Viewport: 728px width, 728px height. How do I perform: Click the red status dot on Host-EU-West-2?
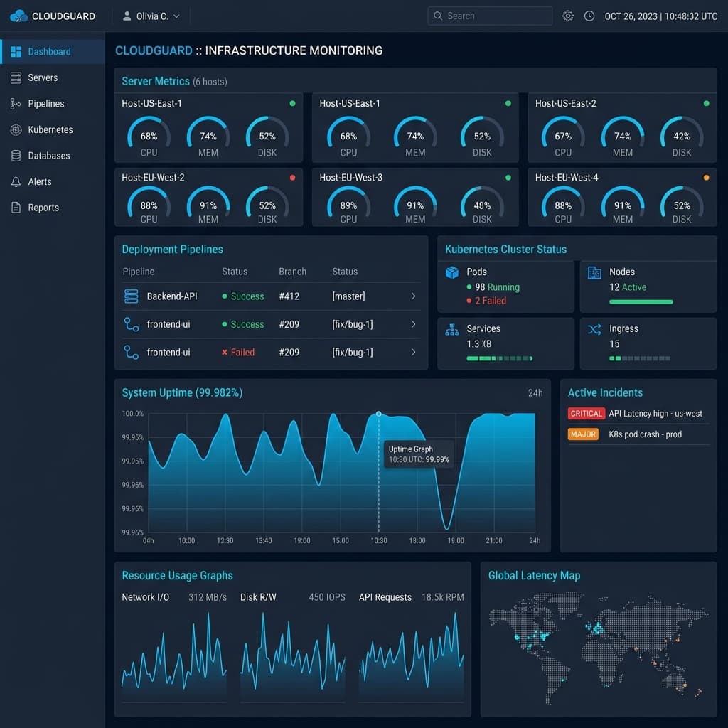(292, 177)
